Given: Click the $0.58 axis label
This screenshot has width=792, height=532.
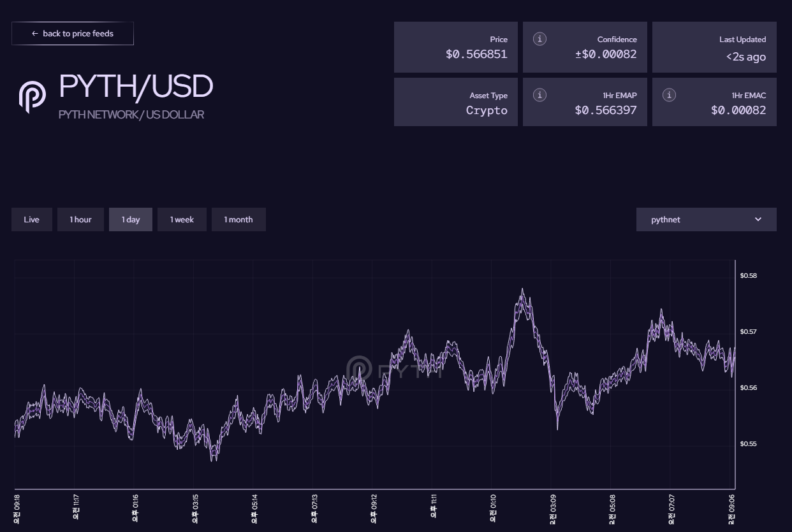Looking at the screenshot, I should (748, 275).
